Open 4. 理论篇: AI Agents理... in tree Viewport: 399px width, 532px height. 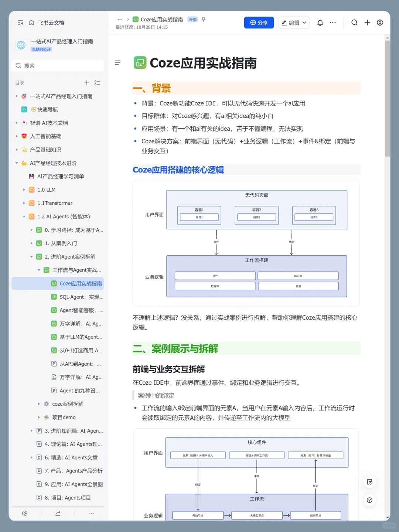[73, 444]
